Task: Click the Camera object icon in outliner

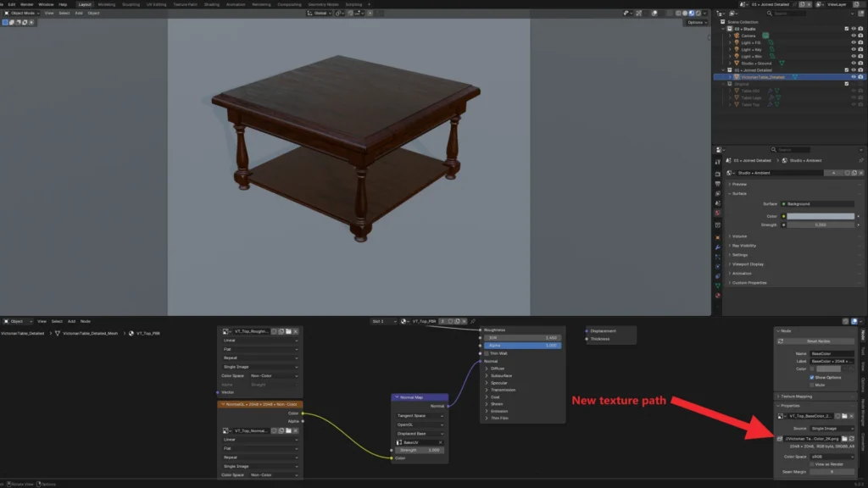Action: [737, 36]
